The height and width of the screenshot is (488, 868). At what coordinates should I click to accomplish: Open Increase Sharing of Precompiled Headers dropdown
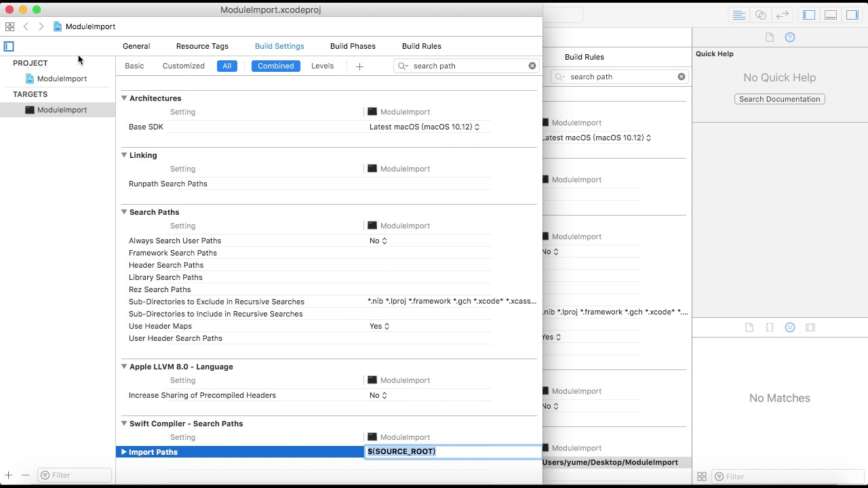pos(378,395)
